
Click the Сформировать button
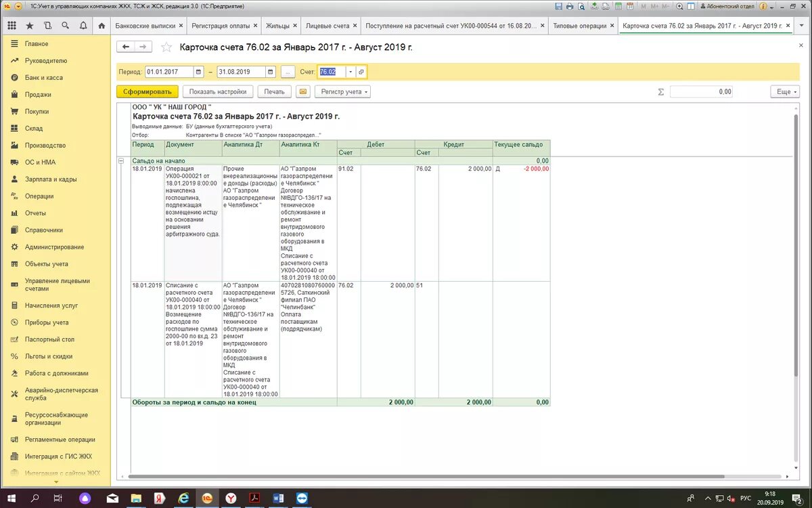(x=148, y=91)
